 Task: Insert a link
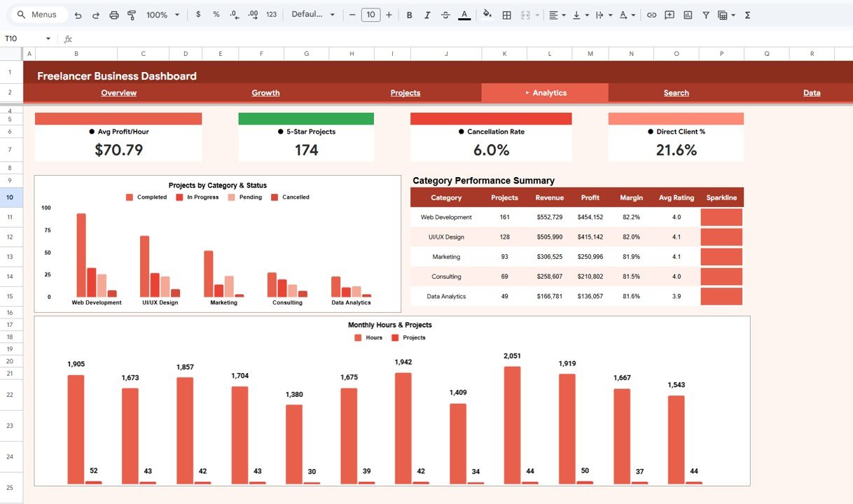click(x=652, y=14)
